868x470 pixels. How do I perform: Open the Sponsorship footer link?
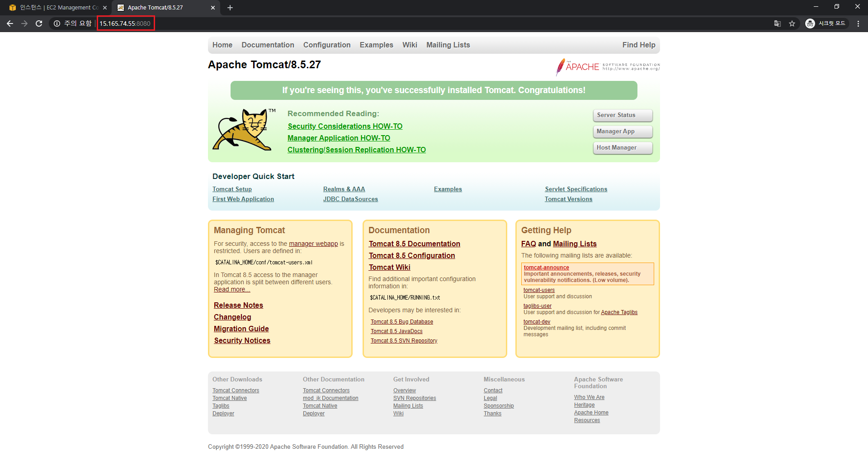point(499,406)
